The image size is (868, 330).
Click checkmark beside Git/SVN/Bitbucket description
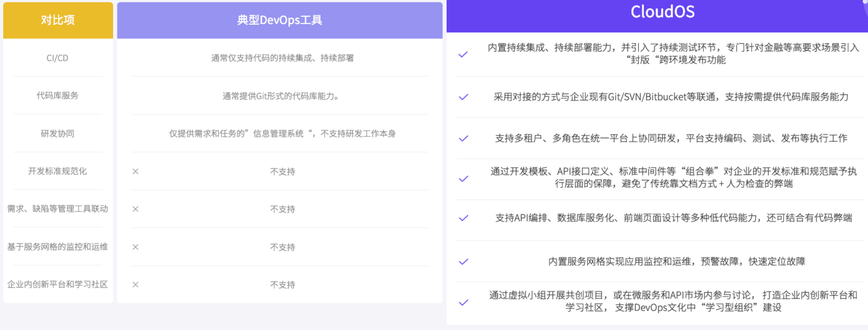coord(463,97)
